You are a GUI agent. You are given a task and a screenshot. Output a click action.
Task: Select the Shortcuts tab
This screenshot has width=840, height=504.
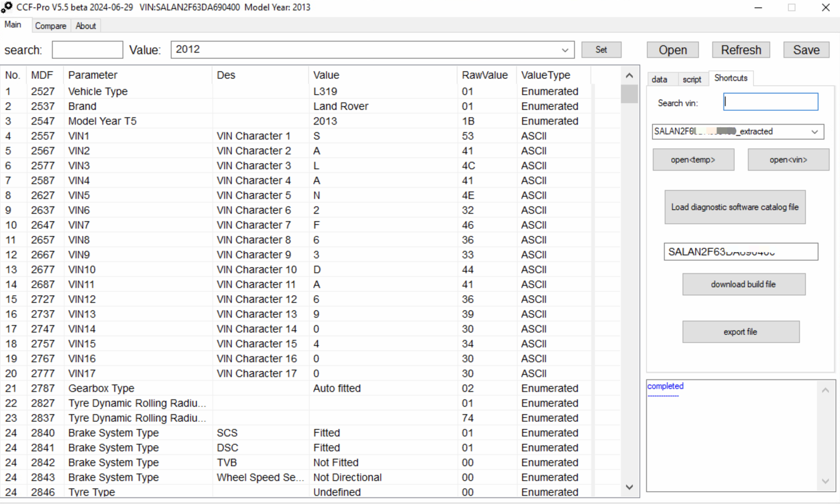coord(731,78)
